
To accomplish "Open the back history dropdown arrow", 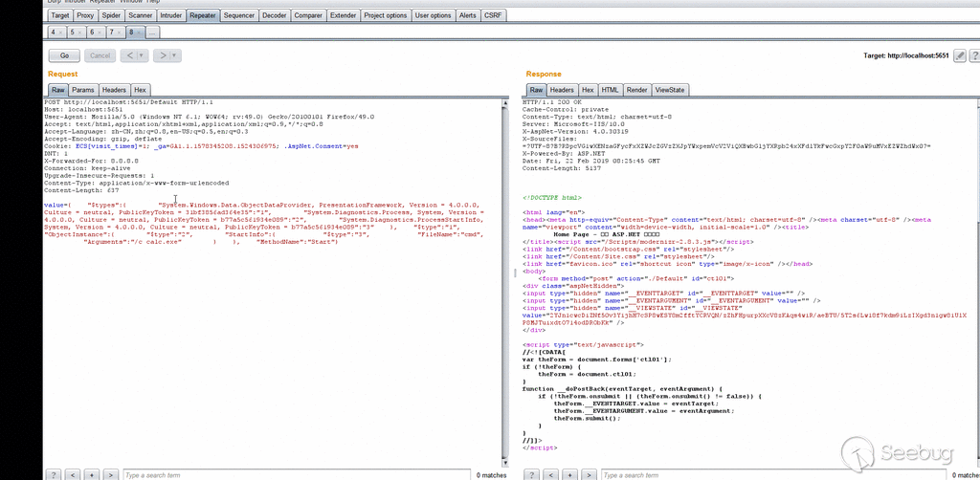I will (141, 56).
